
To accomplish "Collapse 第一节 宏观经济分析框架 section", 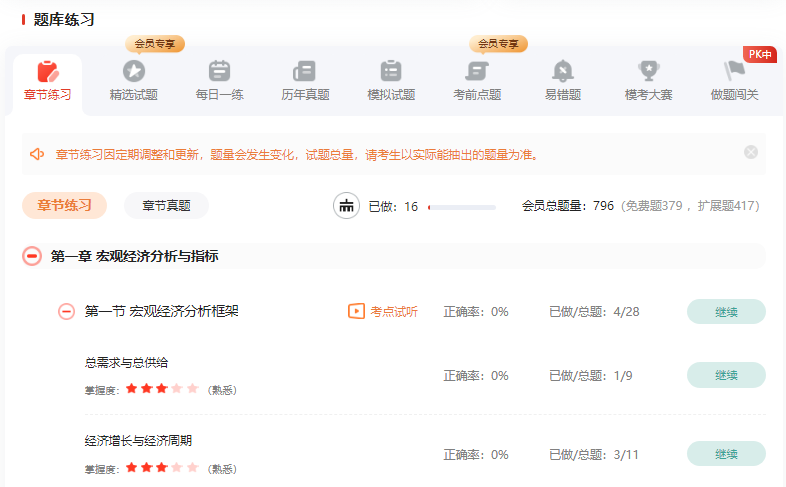I will tap(67, 311).
